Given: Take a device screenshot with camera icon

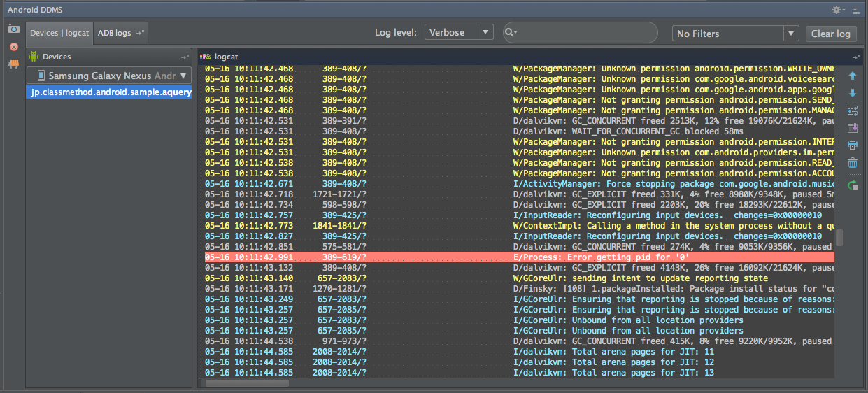Looking at the screenshot, I should [13, 29].
